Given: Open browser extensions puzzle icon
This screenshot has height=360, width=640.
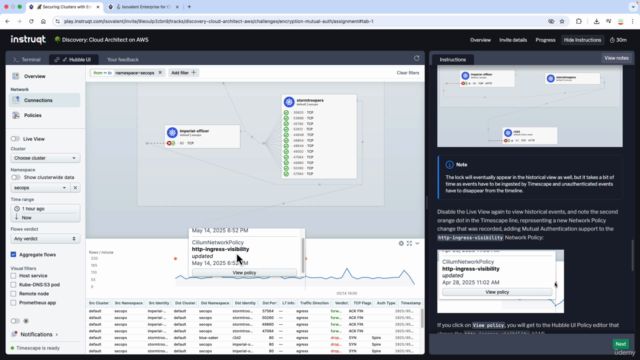Looking at the screenshot, I should [x=578, y=21].
